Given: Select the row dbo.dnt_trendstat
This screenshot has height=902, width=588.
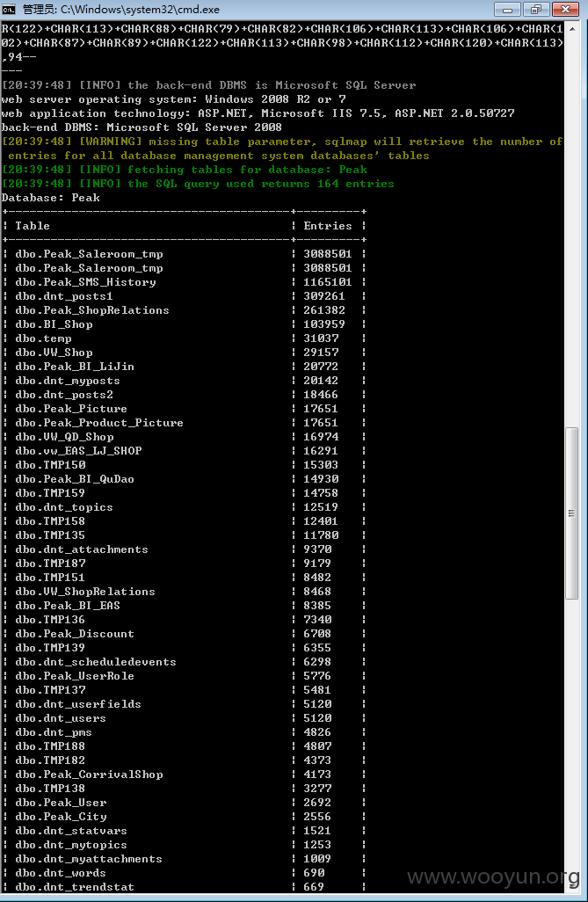Looking at the screenshot, I should 184,888.
